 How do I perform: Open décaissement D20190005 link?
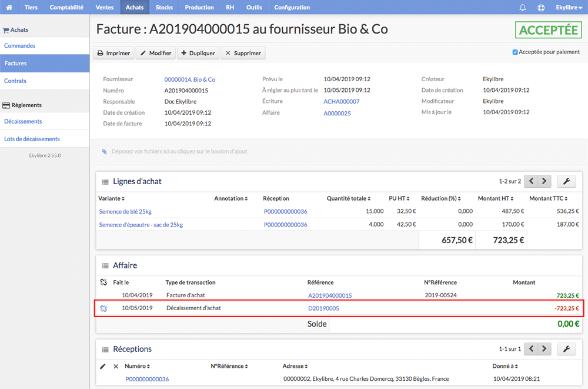[323, 308]
